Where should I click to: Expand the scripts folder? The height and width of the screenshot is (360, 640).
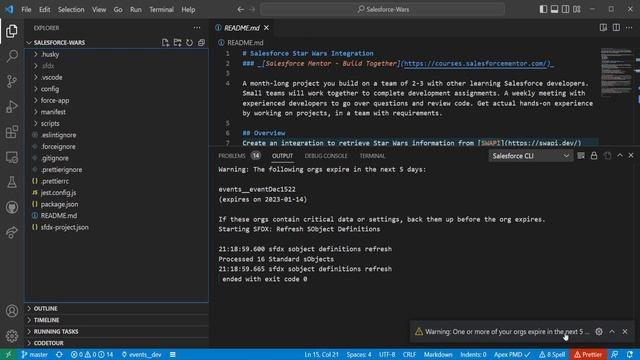[117, 123]
